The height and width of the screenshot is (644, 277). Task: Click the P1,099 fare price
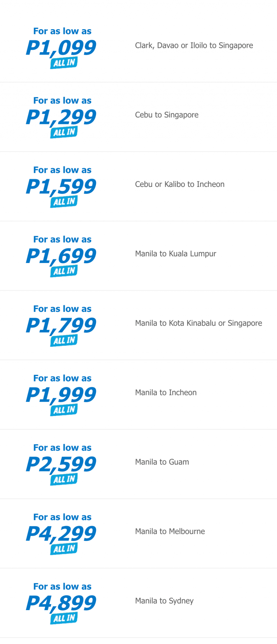(x=61, y=48)
